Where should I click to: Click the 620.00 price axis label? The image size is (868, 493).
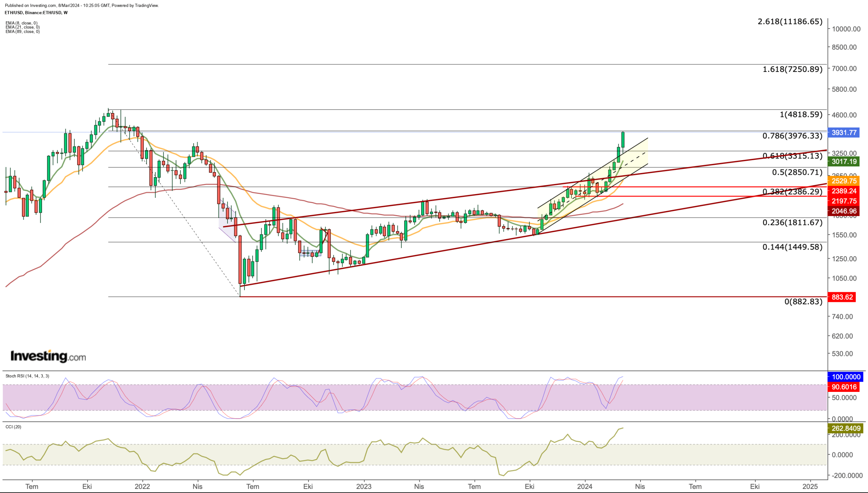click(842, 336)
